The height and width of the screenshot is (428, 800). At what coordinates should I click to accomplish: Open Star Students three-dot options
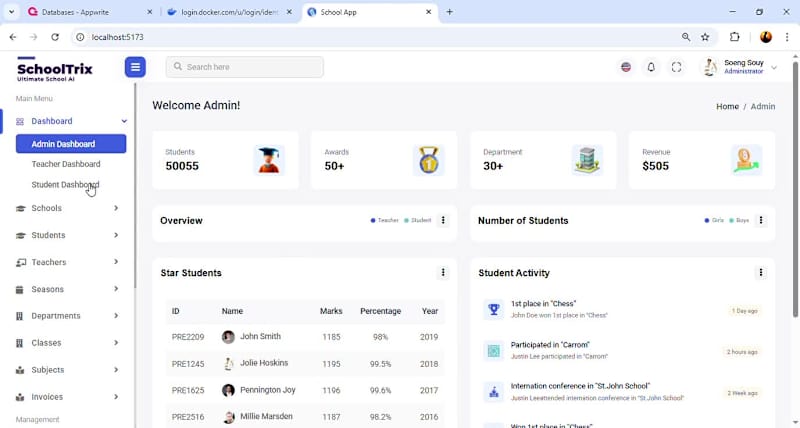(443, 272)
